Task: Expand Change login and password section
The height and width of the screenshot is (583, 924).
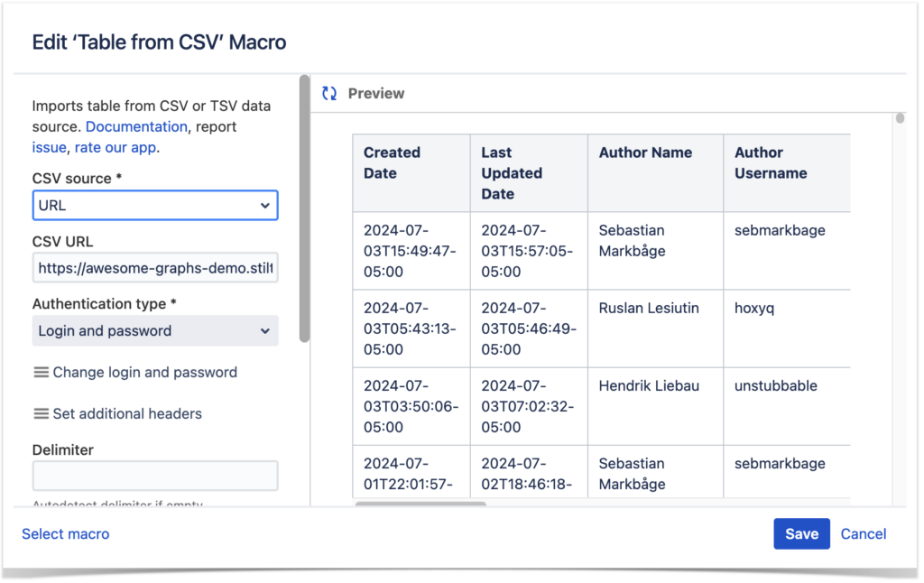Action: pos(135,372)
